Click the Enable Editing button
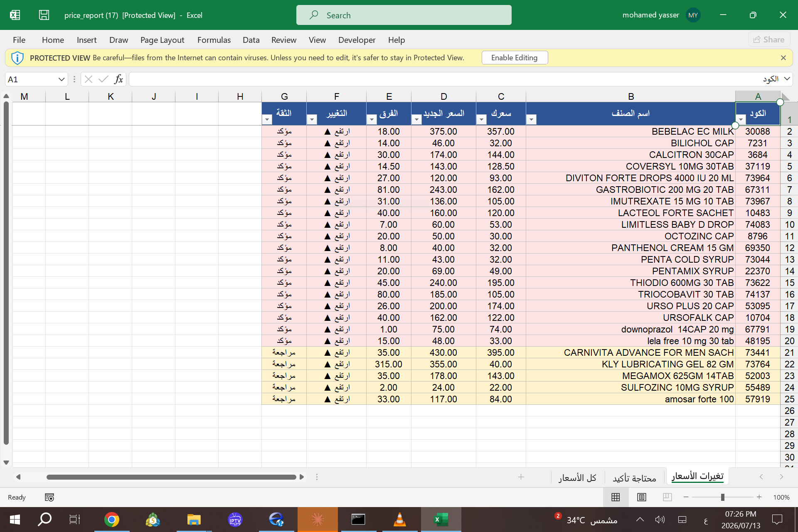The height and width of the screenshot is (532, 798). pyautogui.click(x=515, y=58)
